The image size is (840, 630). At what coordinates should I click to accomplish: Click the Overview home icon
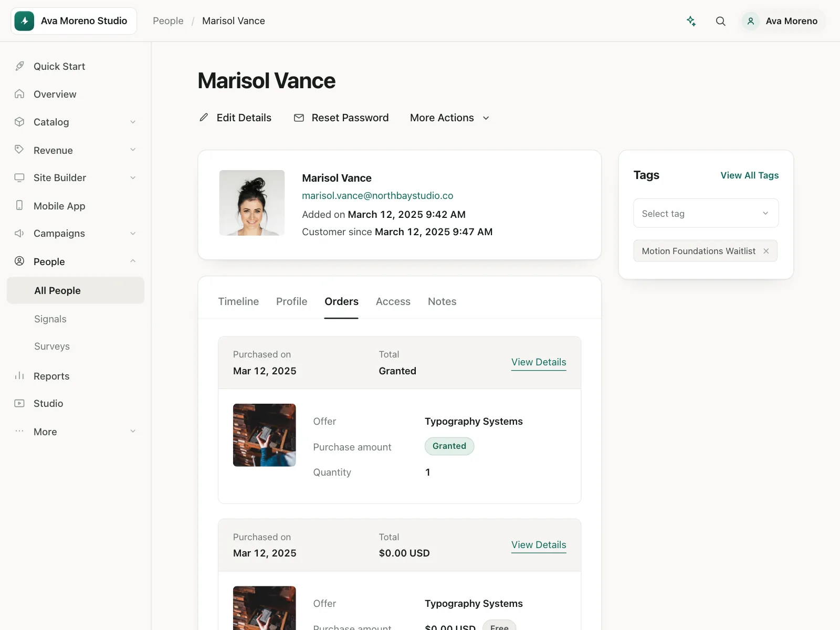[19, 94]
